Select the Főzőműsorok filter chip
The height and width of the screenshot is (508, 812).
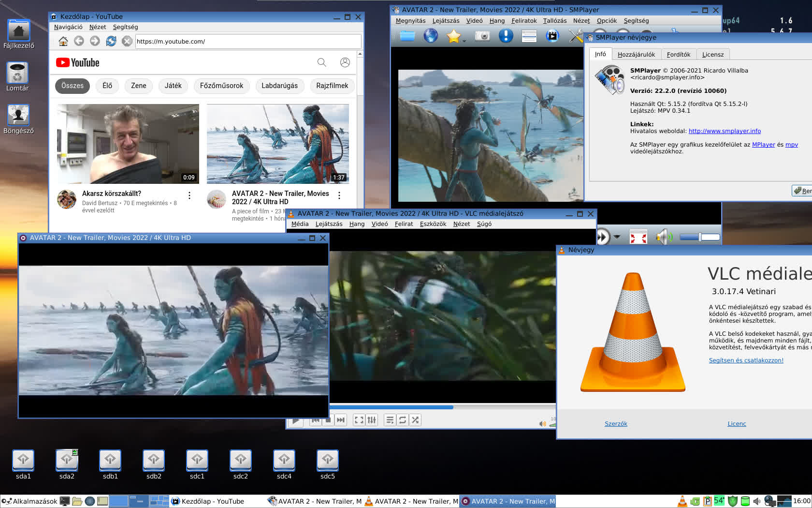(222, 86)
